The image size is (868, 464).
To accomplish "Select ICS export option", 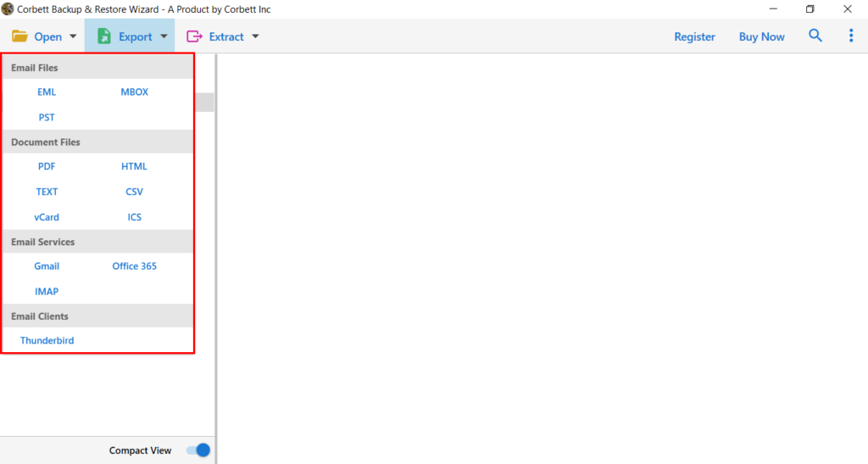I will 135,217.
